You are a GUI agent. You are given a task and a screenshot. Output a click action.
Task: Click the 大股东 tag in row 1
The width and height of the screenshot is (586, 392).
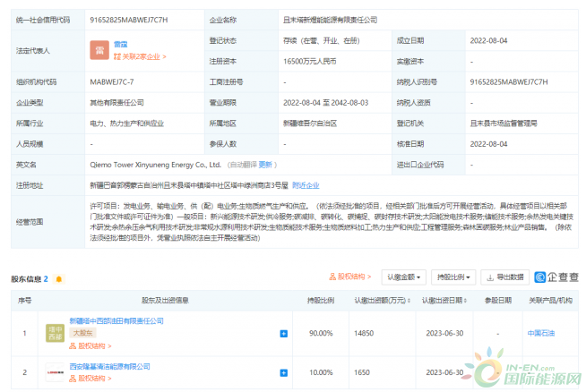pos(82,333)
